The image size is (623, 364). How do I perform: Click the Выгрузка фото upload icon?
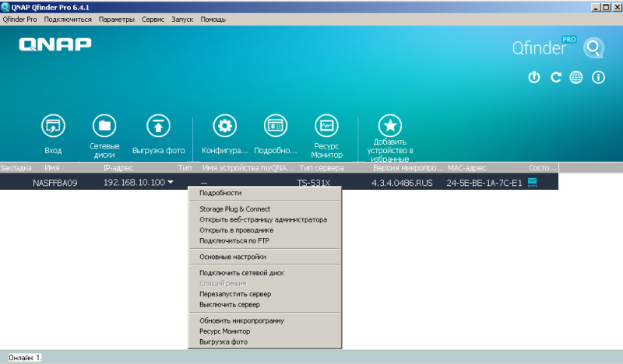[x=158, y=126]
